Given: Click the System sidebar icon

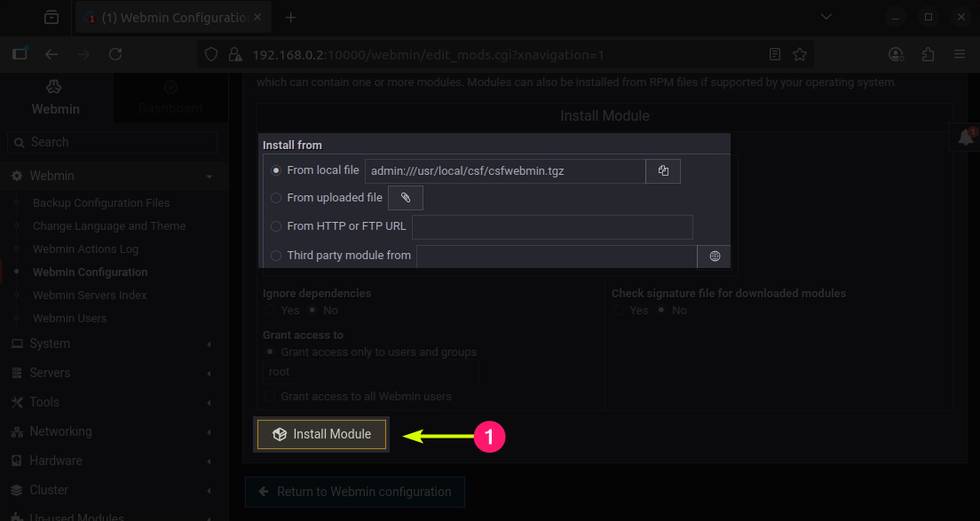Looking at the screenshot, I should pos(19,343).
